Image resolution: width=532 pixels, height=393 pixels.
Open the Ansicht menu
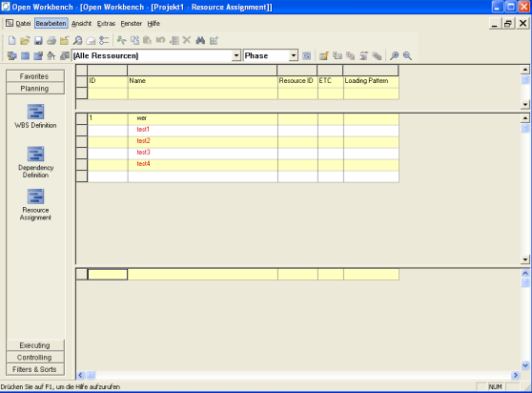click(81, 24)
